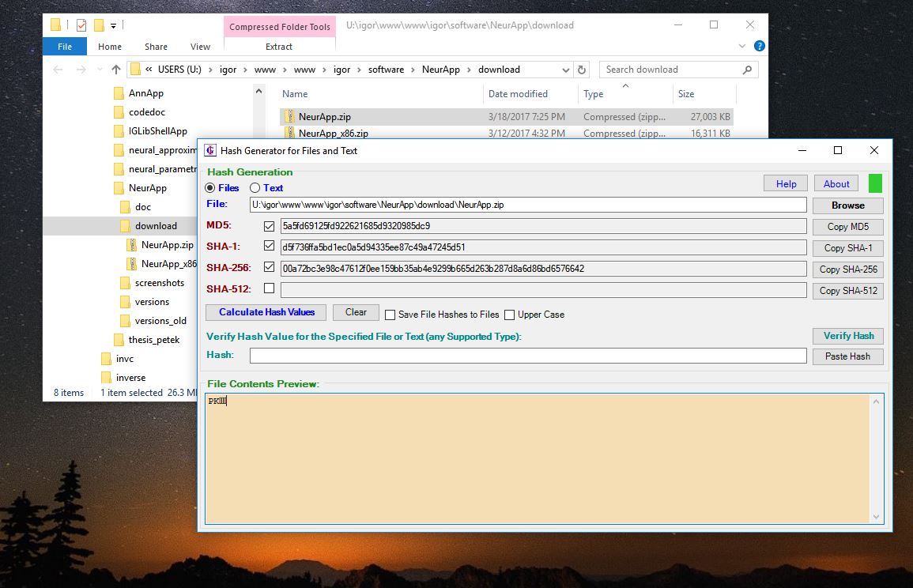Click the new folder icon in quick access toolbar

[99, 24]
